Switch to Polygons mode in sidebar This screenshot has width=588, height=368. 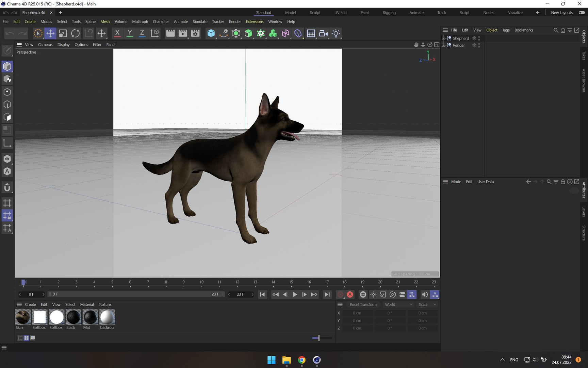[x=7, y=117]
